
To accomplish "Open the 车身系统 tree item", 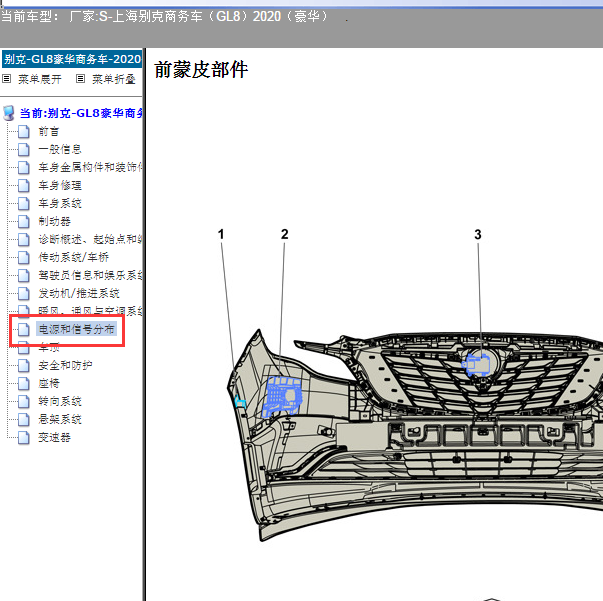I will coord(60,203).
